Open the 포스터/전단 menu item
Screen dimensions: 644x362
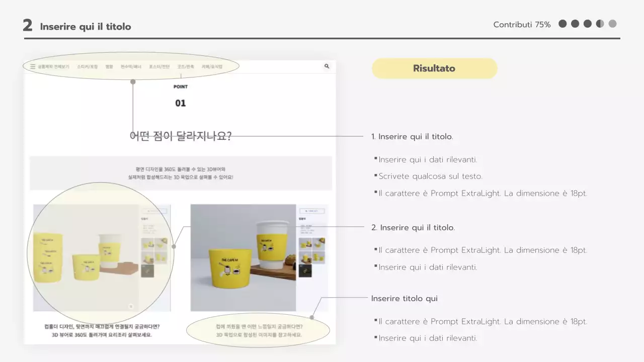pos(159,66)
